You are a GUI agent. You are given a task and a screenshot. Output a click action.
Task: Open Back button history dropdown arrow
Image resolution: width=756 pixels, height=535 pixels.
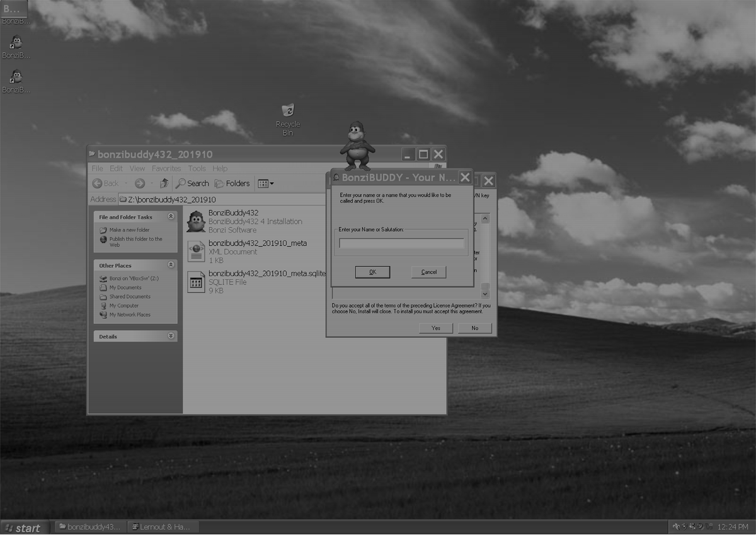[x=125, y=183]
